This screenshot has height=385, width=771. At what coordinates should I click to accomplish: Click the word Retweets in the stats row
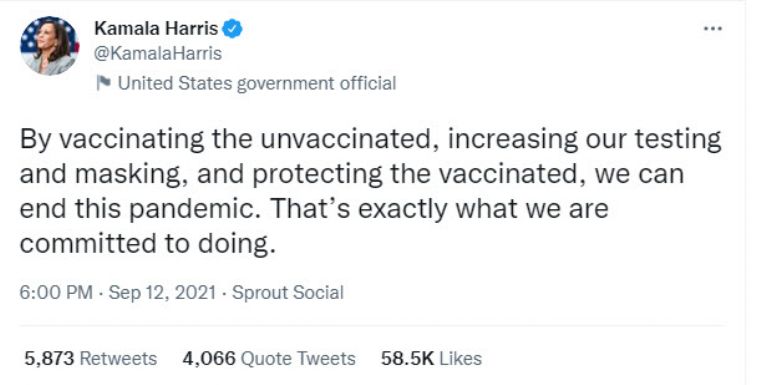coord(118,358)
